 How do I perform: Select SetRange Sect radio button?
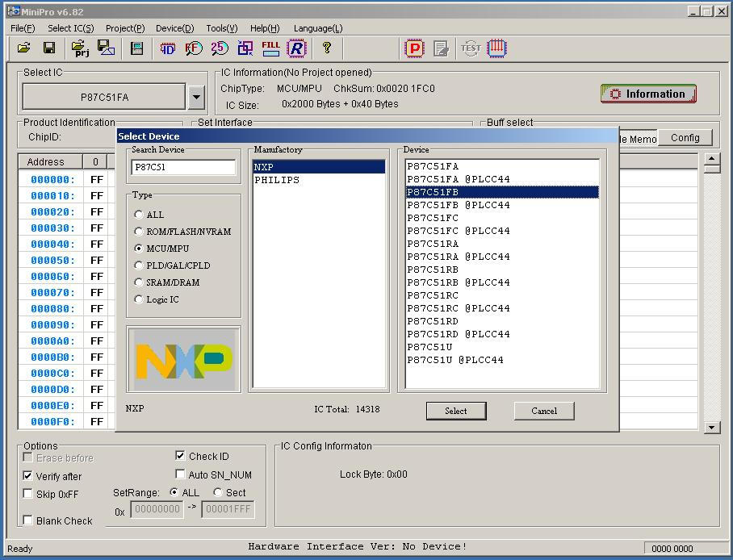pos(217,492)
